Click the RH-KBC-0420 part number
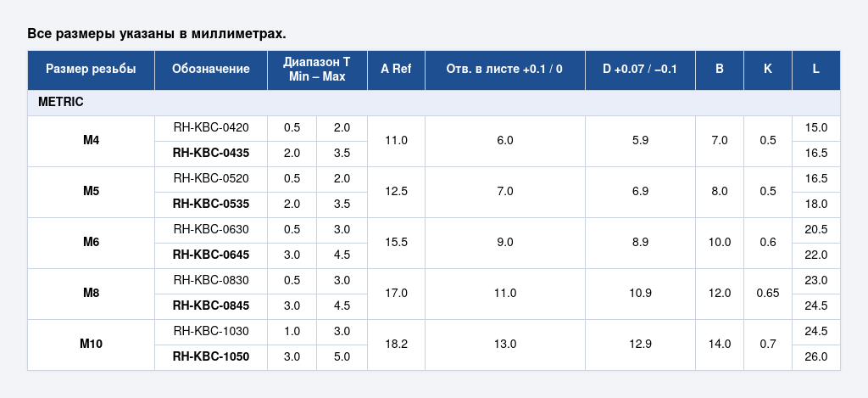Screen dimensions: 868x398 point(211,128)
